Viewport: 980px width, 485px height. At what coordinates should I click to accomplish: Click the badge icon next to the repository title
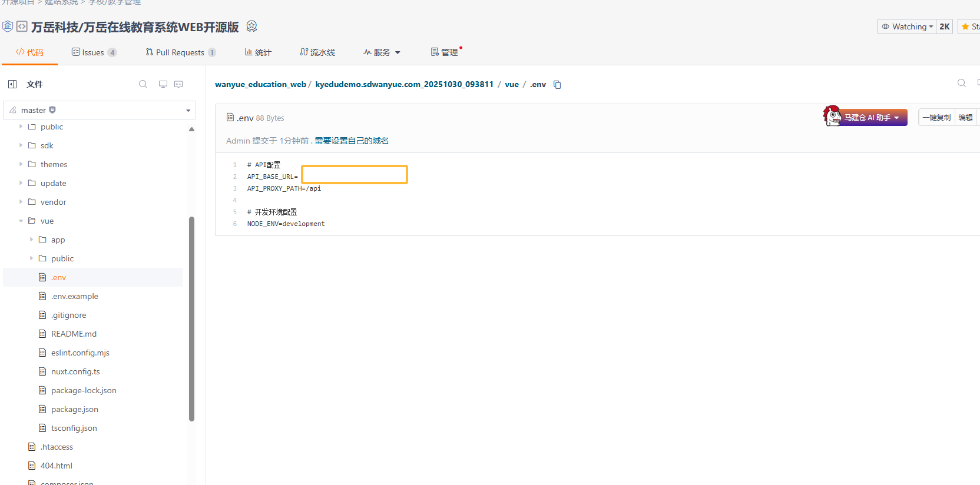251,26
